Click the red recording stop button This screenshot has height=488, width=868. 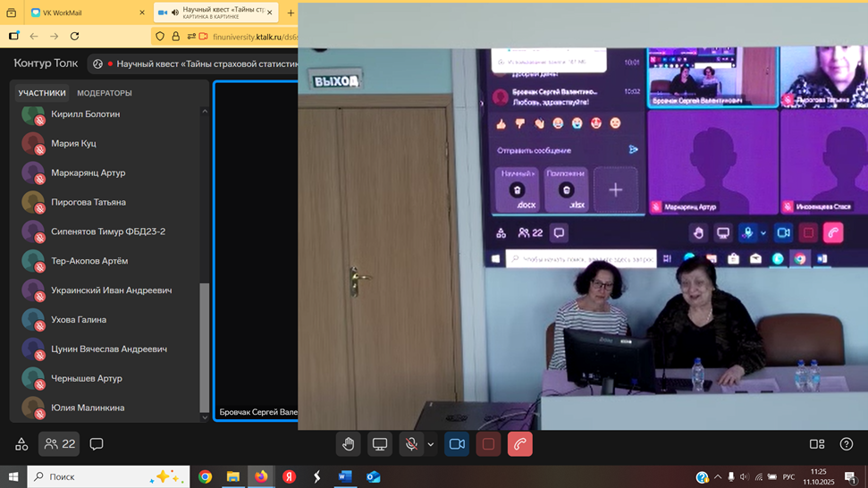pos(488,444)
